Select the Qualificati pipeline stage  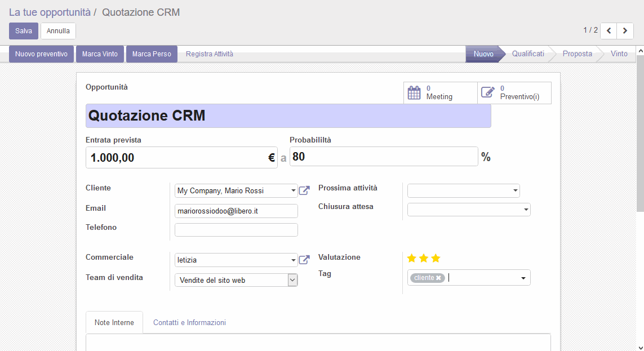pyautogui.click(x=527, y=54)
